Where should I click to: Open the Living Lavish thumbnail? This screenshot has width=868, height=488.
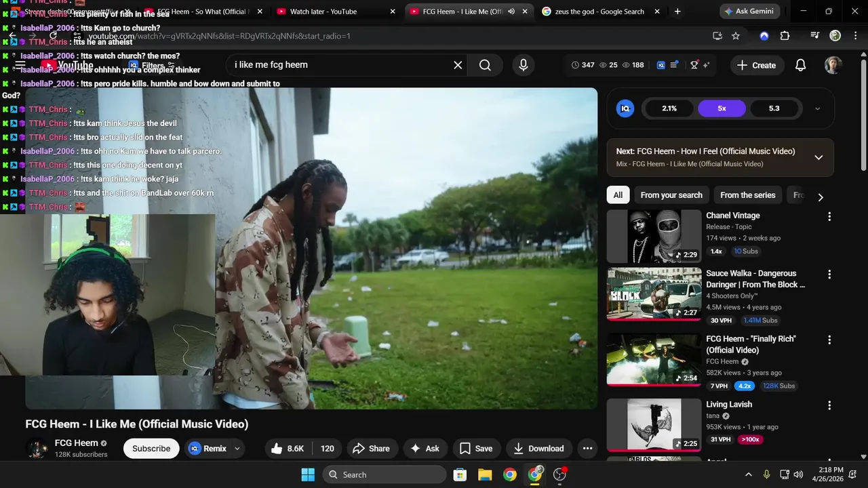coord(654,425)
